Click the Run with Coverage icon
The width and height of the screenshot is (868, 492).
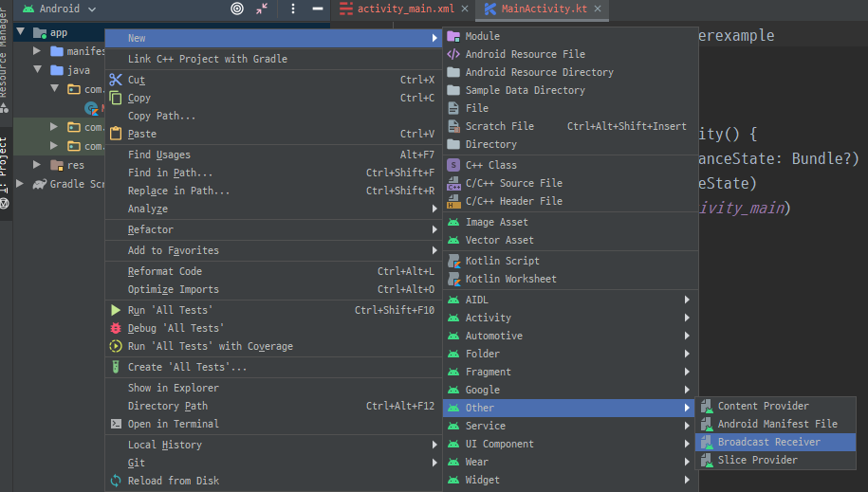(x=115, y=346)
